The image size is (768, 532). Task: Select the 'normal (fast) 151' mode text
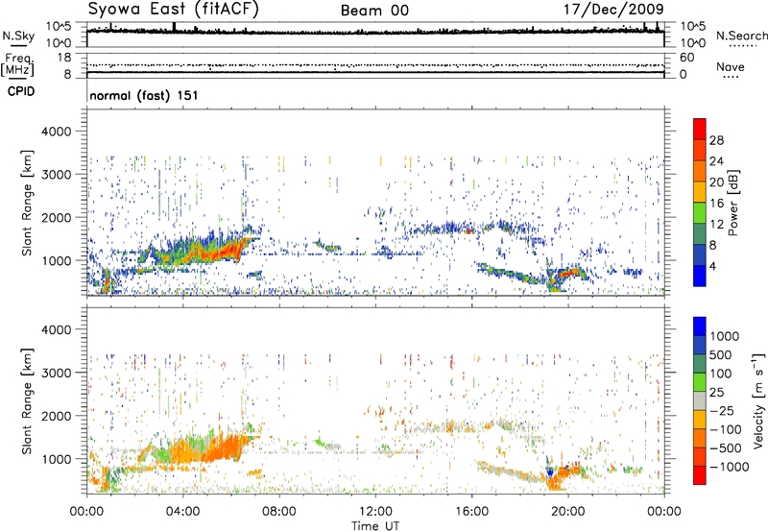(x=143, y=95)
